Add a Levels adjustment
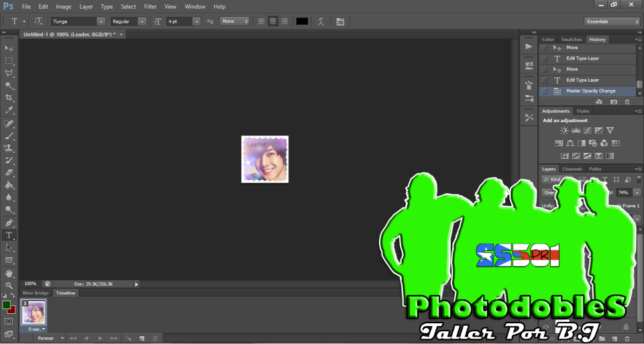 coord(576,131)
